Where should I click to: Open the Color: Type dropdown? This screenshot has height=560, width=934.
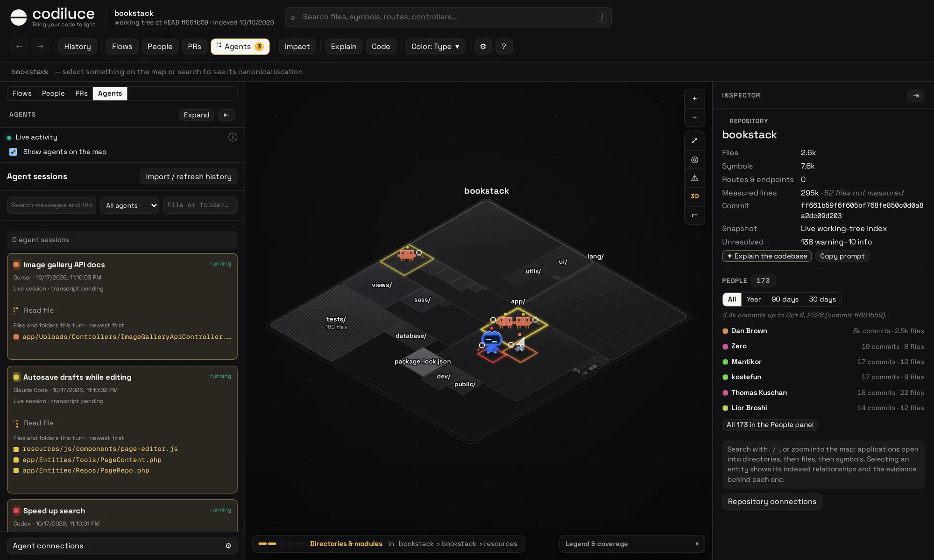(x=435, y=47)
